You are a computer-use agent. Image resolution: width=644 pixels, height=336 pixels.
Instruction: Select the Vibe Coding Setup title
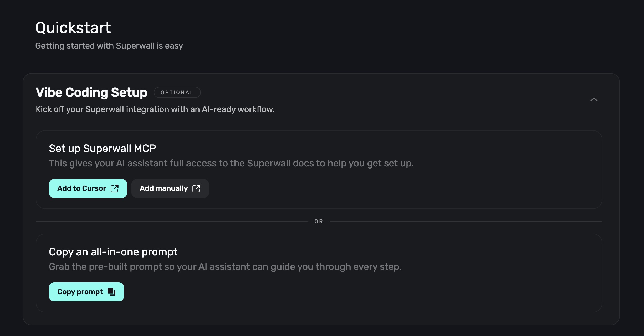91,92
